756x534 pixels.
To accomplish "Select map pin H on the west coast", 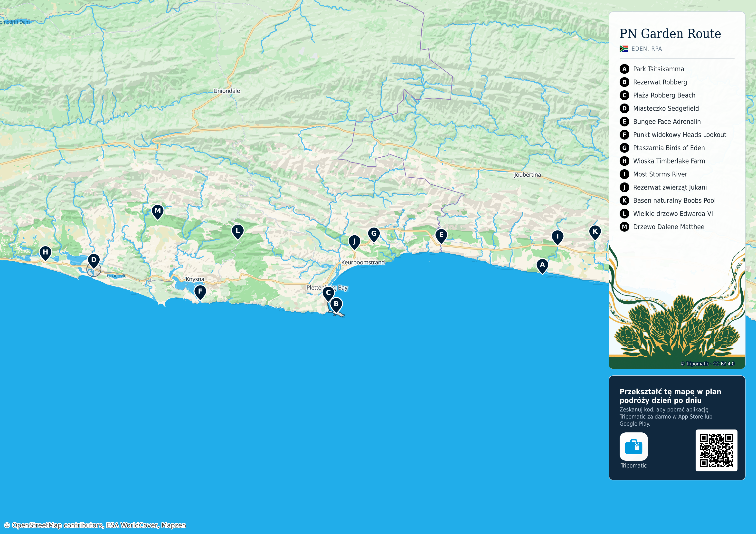I will pyautogui.click(x=46, y=253).
